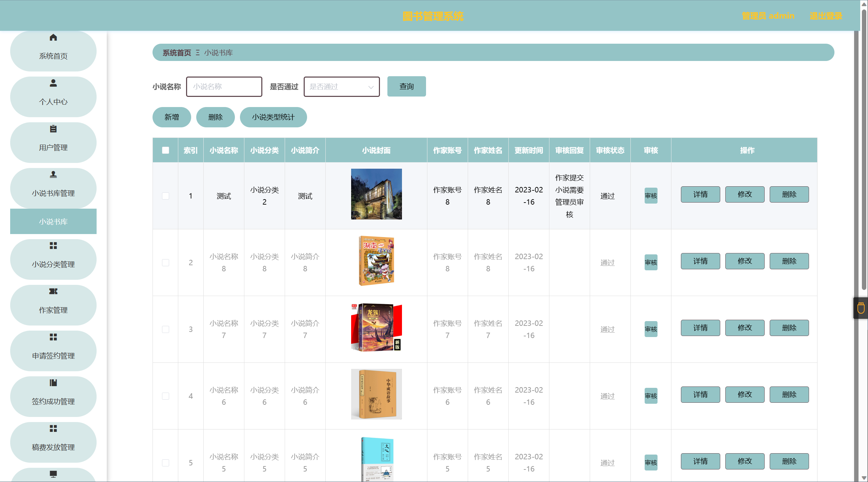Click the clipboard icon above 用户管理
Viewport: 868px width, 482px height.
(x=53, y=129)
